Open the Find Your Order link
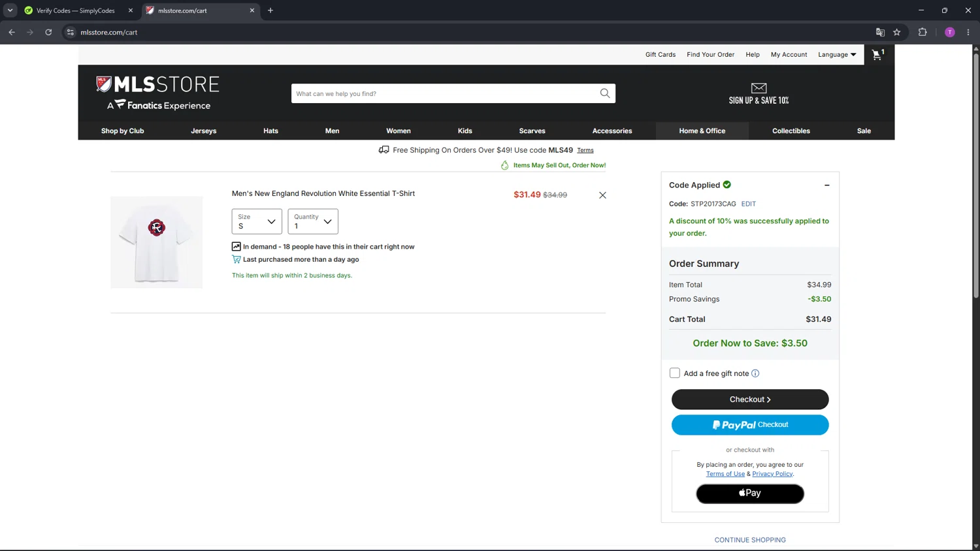The image size is (980, 551). [x=710, y=55]
